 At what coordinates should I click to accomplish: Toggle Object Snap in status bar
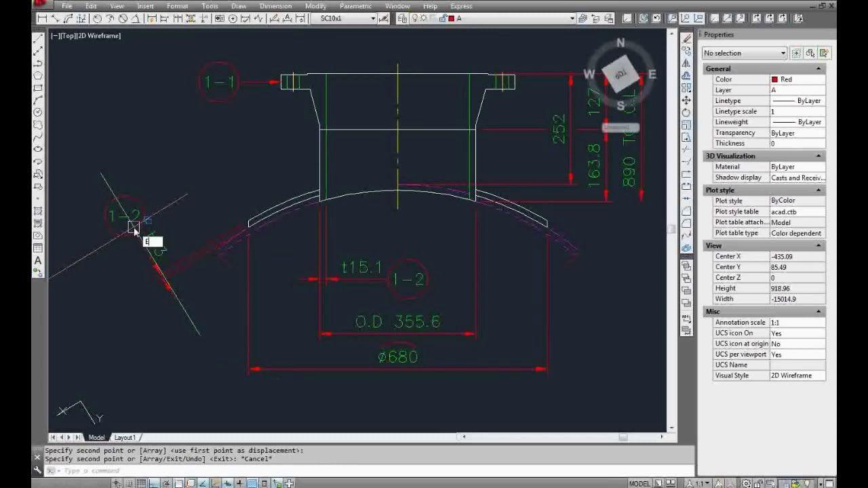179,483
